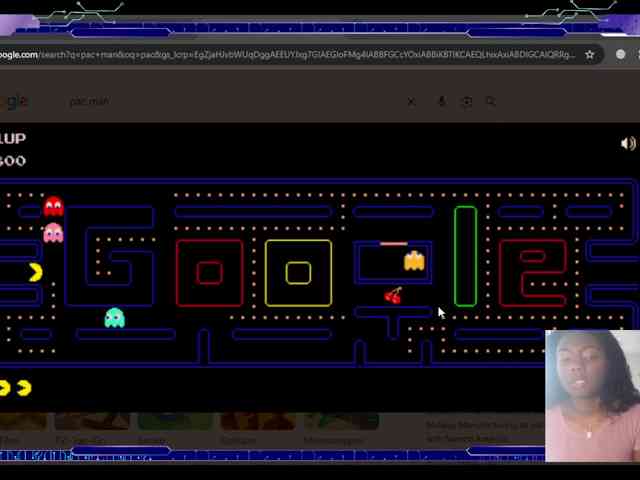The width and height of the screenshot is (640, 480).
Task: Click the red Blinky ghost
Action: 53,207
